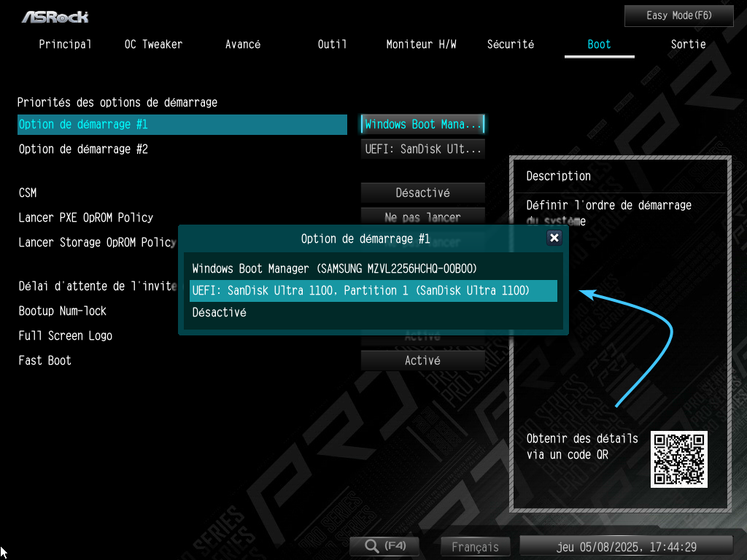The width and height of the screenshot is (747, 560).
Task: Click the Easy Mode (F6) button
Action: click(x=678, y=15)
